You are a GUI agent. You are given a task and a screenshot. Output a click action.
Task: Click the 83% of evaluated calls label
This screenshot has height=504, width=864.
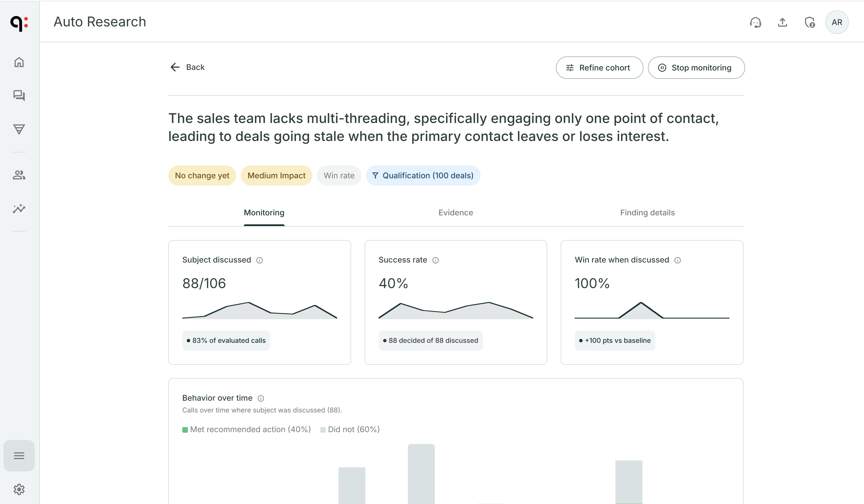coord(226,341)
